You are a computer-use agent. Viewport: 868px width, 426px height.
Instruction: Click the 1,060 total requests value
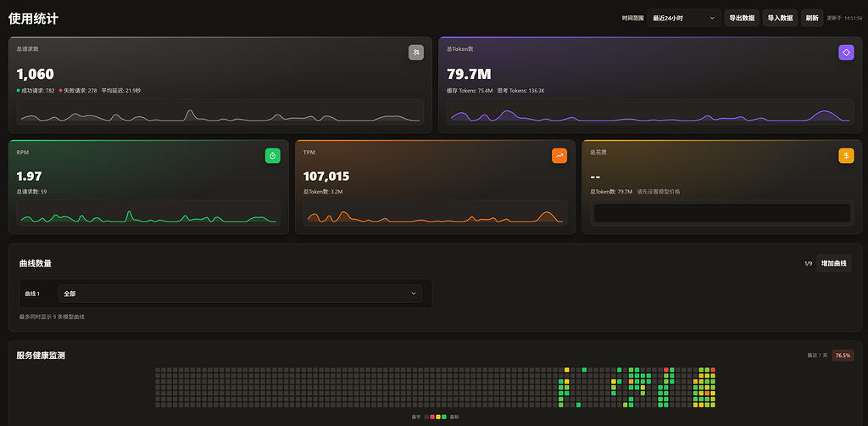click(x=36, y=74)
